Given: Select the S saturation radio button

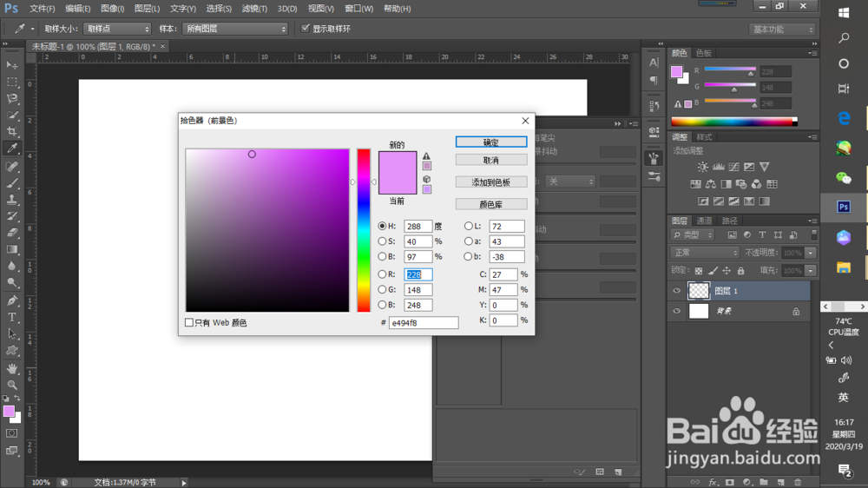Looking at the screenshot, I should pos(382,241).
